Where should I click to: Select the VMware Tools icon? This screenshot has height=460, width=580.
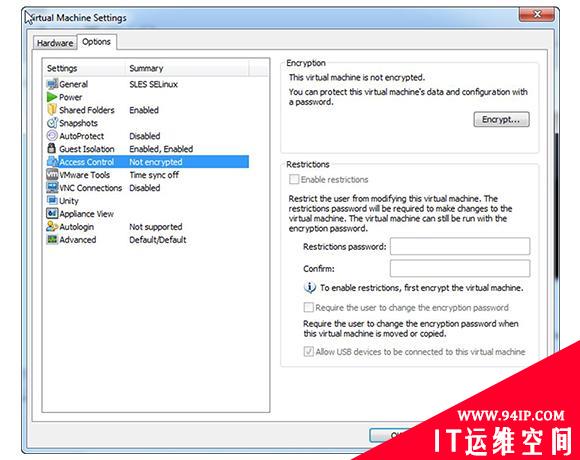click(52, 174)
